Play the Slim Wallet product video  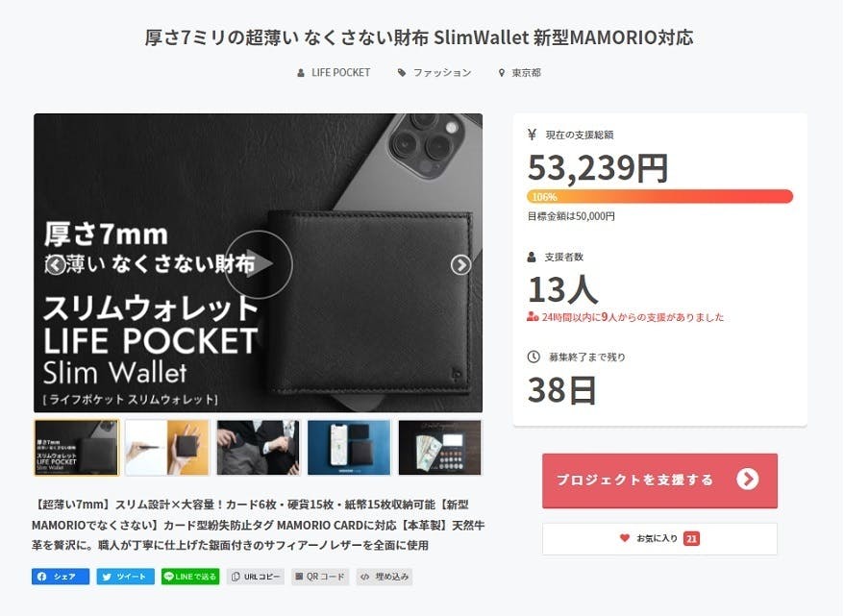(259, 264)
